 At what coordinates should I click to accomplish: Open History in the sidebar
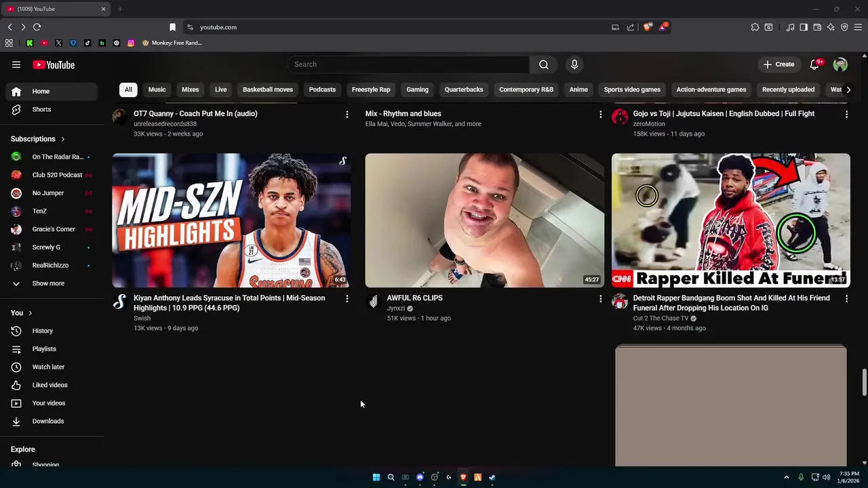click(x=52, y=331)
